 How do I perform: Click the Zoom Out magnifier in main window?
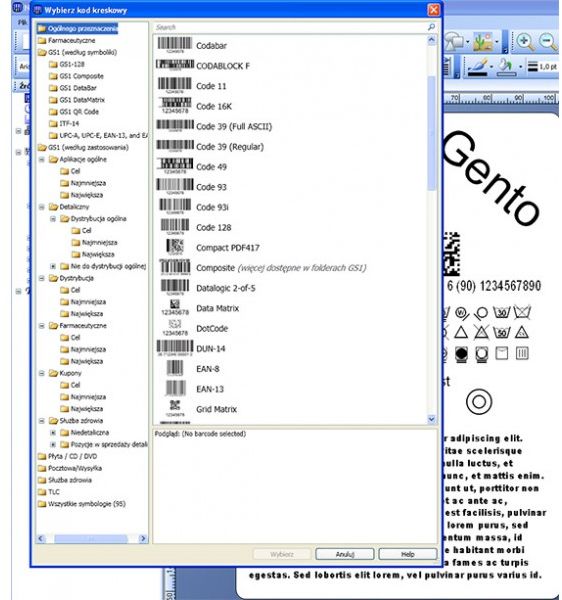[x=548, y=41]
